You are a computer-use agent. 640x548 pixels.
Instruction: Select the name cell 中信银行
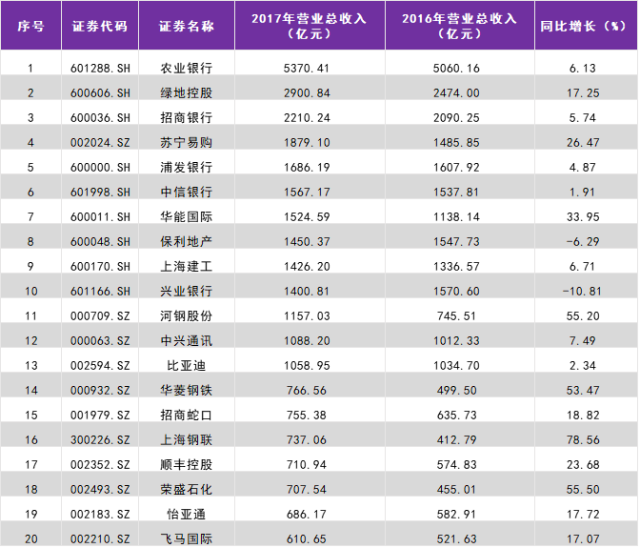[187, 192]
